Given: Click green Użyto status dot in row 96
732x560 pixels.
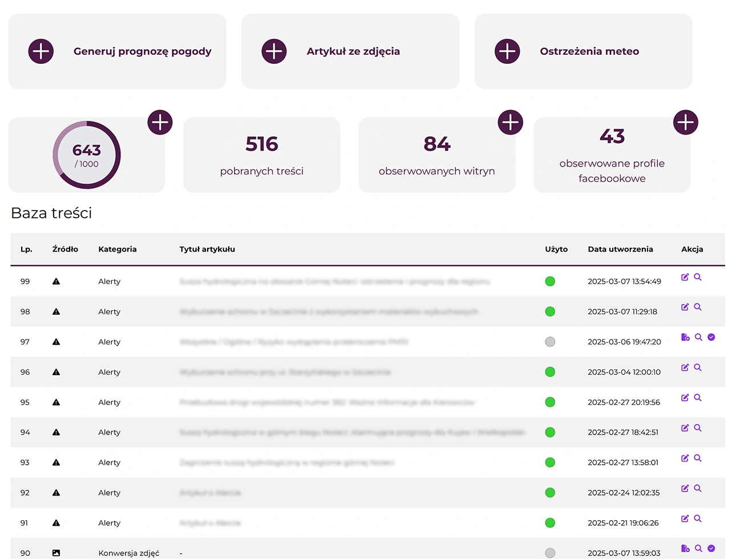Looking at the screenshot, I should (550, 372).
